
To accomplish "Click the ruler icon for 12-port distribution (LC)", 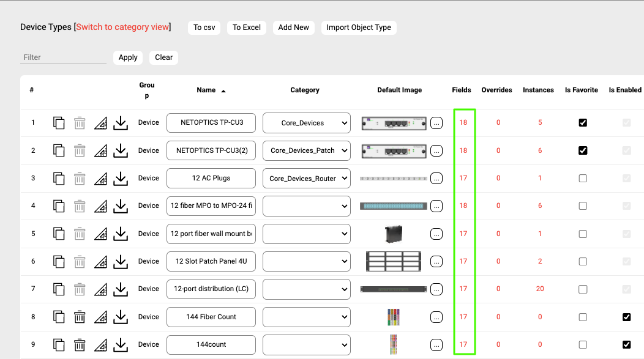I will coord(100,289).
